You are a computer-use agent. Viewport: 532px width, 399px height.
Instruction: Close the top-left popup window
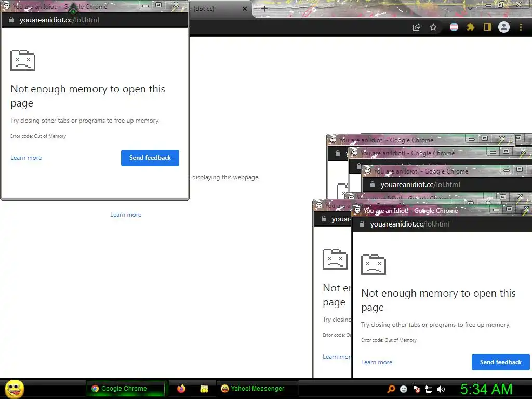(x=176, y=5)
